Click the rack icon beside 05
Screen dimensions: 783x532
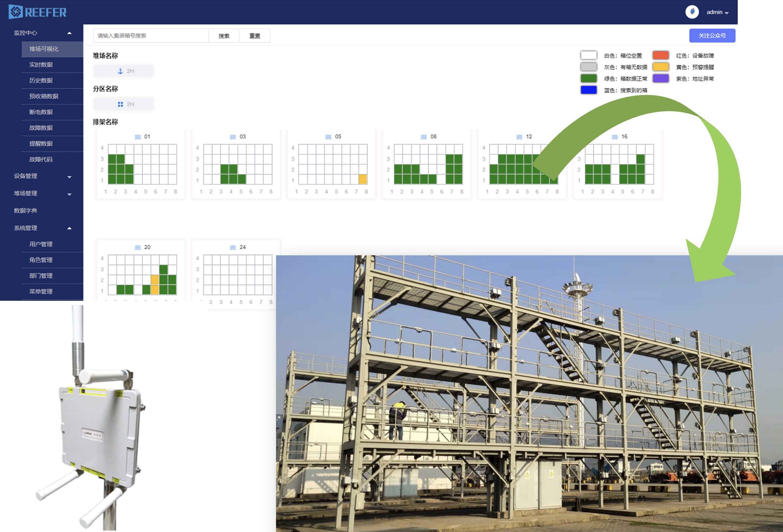point(328,137)
